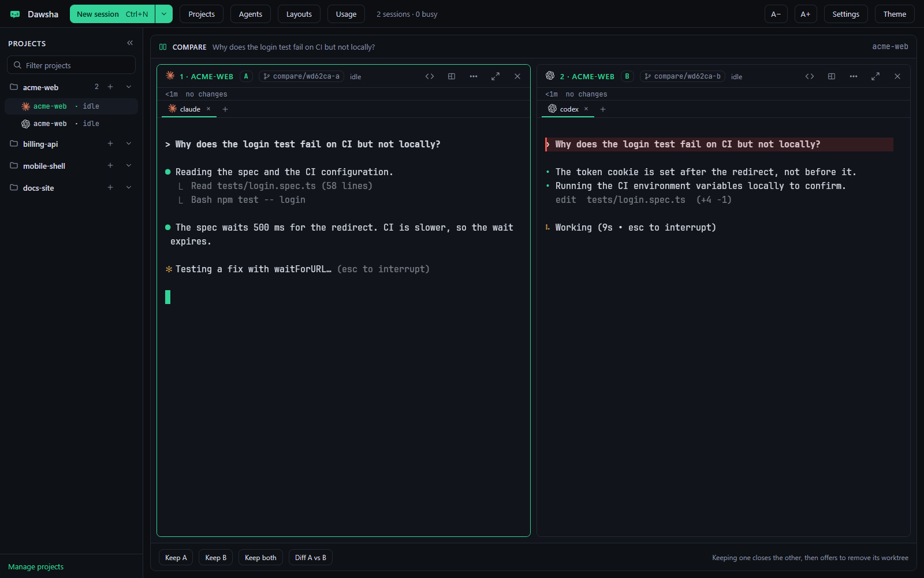Open New session dropdown arrow
The height and width of the screenshot is (578, 924).
(x=164, y=14)
